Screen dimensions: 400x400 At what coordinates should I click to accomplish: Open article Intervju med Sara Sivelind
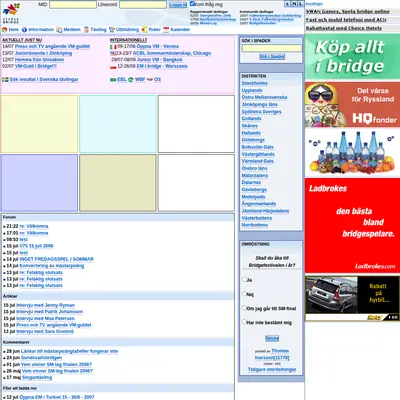45,332
